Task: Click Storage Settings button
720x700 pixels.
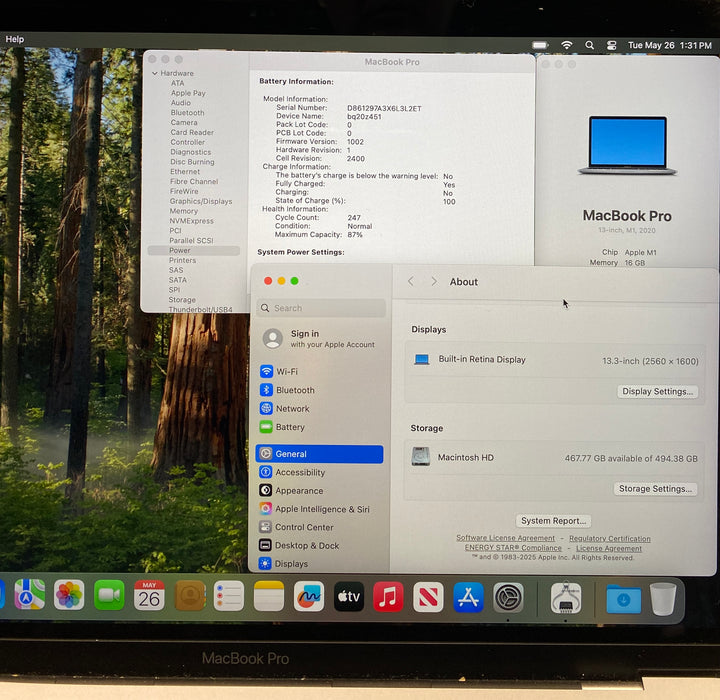Action: tap(655, 489)
